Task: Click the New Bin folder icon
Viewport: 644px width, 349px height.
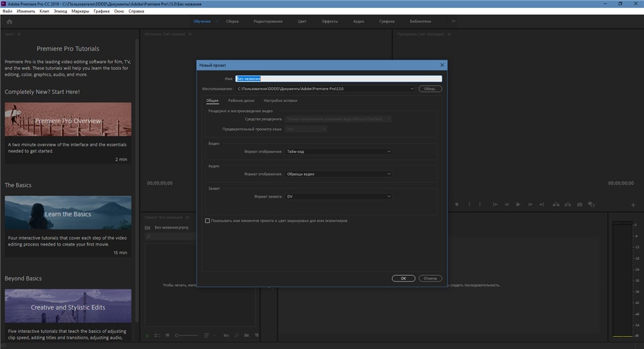Action: 246,336
